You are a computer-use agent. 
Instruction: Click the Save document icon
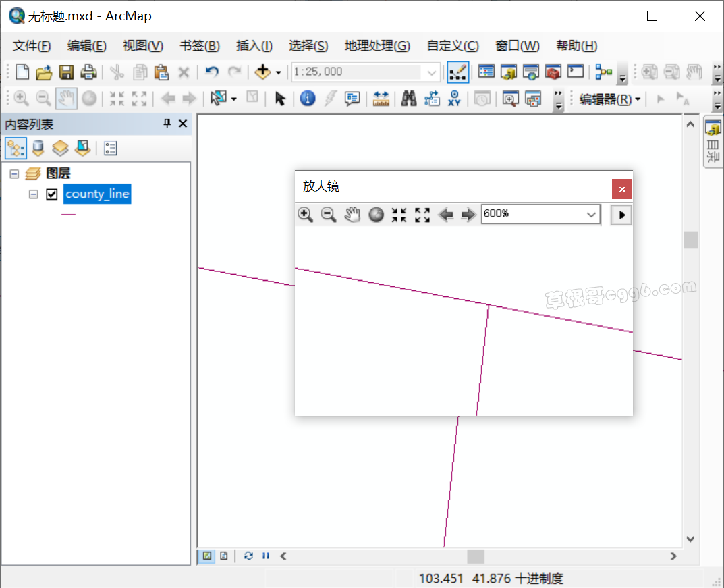[66, 72]
